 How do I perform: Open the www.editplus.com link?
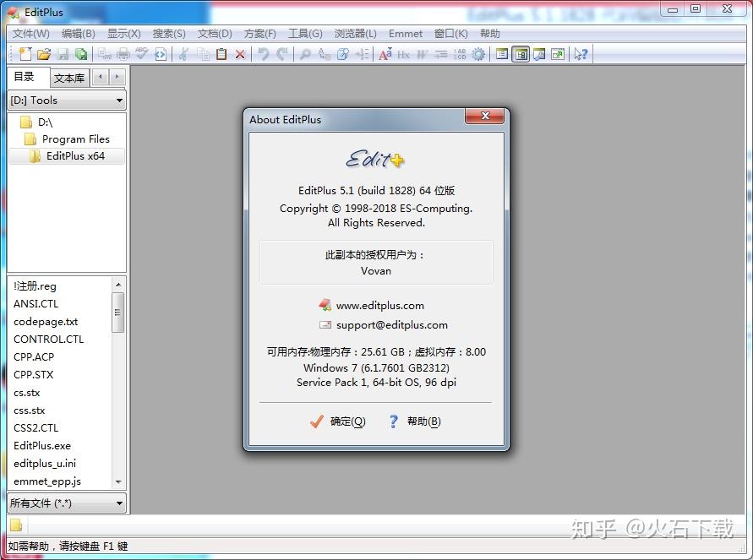coord(379,306)
